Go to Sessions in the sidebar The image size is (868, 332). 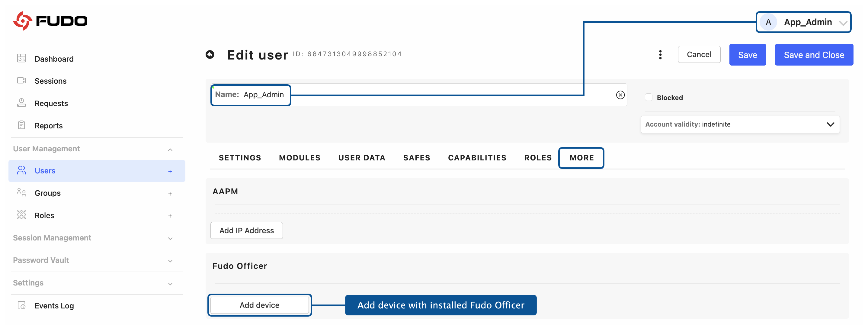[x=50, y=81]
